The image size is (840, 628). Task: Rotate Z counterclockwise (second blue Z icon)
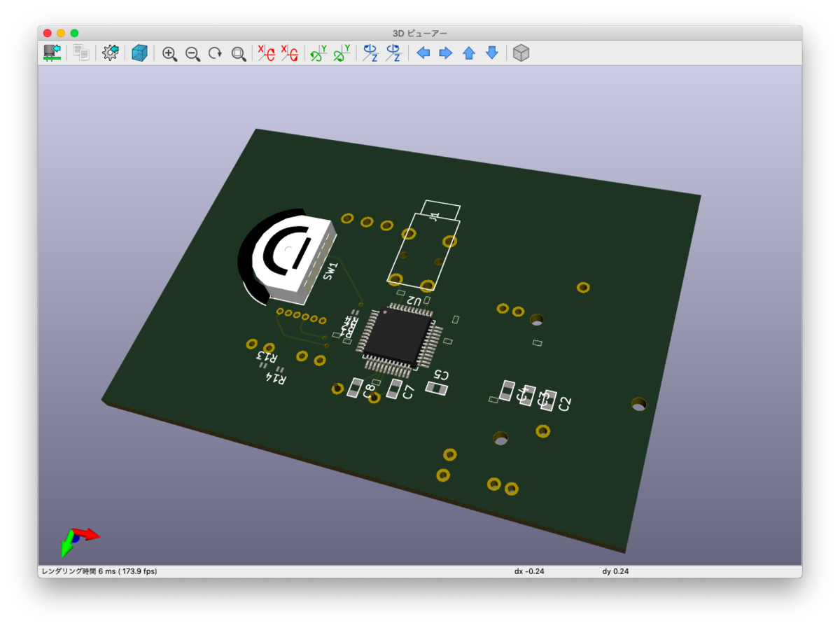[x=393, y=53]
